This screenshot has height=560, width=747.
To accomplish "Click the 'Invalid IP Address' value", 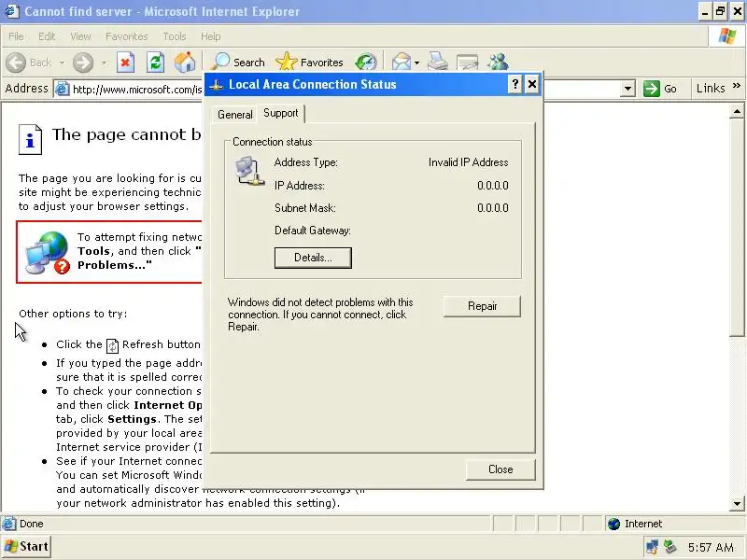I will pos(469,162).
